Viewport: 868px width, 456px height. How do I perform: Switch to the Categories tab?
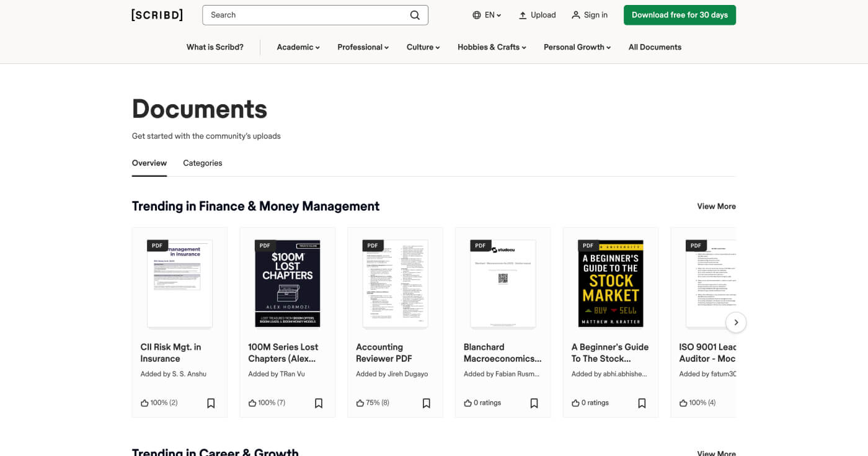tap(202, 163)
